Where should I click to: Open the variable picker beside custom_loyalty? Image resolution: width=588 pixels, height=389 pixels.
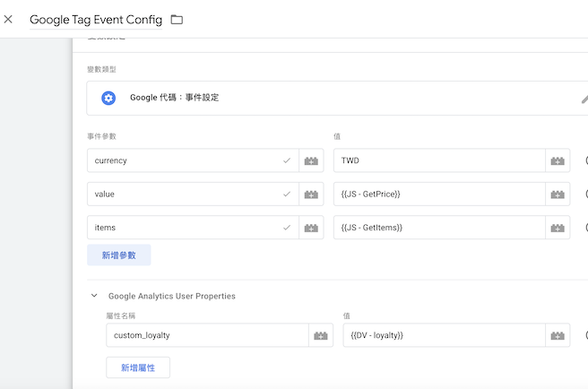[x=321, y=335]
